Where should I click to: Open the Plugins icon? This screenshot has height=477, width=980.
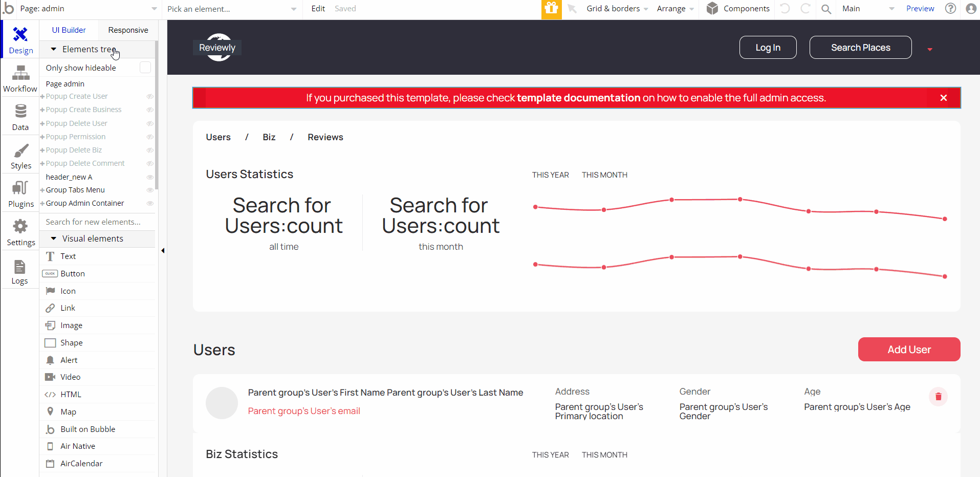(x=20, y=188)
